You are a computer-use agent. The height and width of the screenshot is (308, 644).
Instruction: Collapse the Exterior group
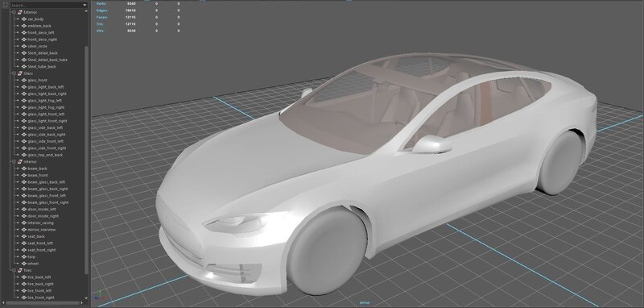(x=14, y=12)
